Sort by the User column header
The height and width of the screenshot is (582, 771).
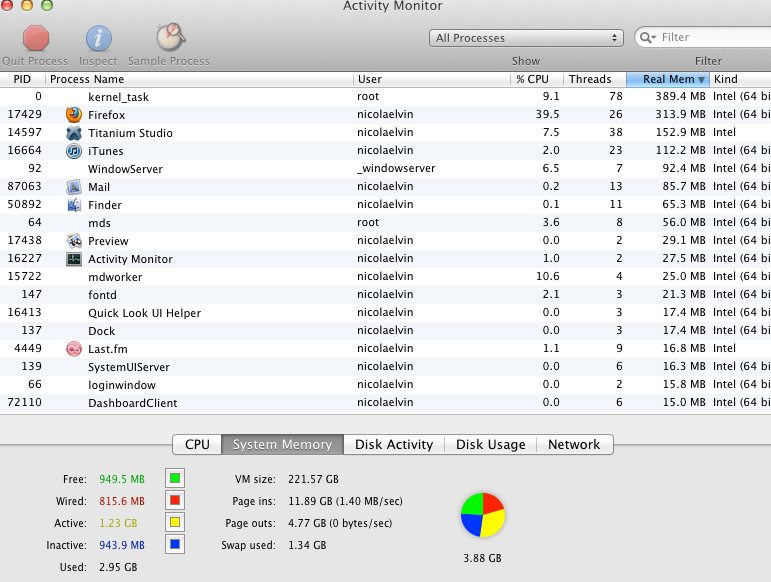pyautogui.click(x=432, y=79)
